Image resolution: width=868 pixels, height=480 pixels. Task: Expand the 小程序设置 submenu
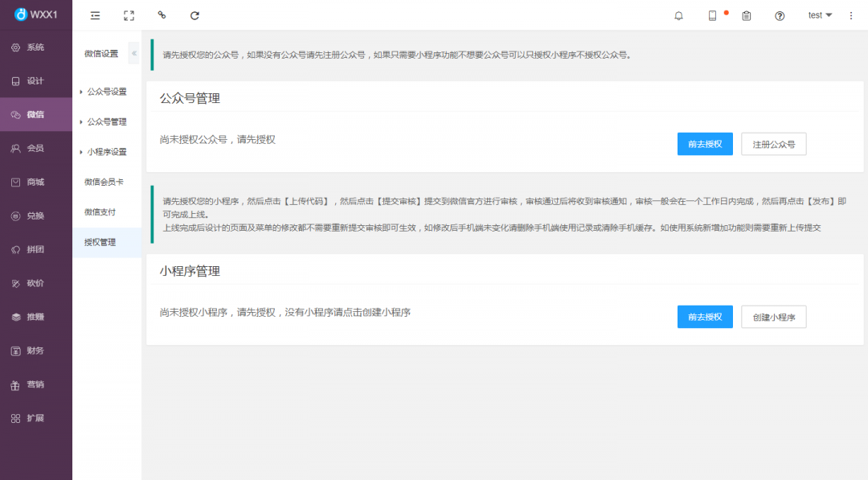click(x=106, y=152)
